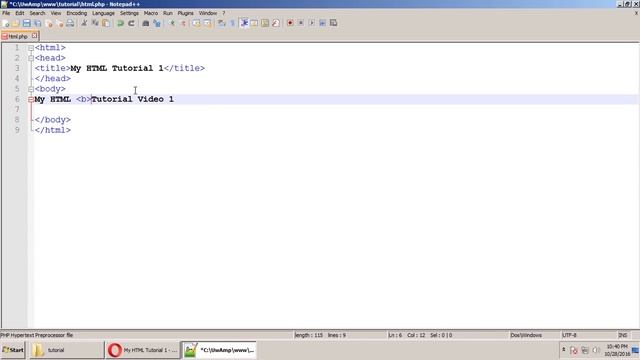Open the Search menu
This screenshot has width=640, height=360.
37,13
